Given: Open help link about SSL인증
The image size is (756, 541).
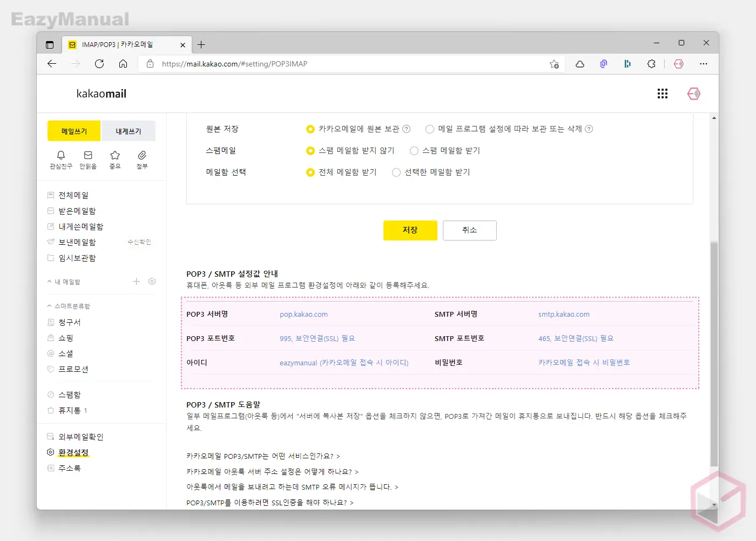Looking at the screenshot, I should (270, 503).
